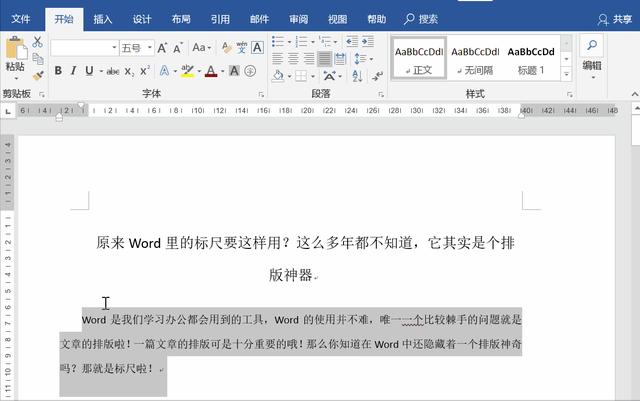Screen dimensions: 640x401
Task: Center align text
Action: 293,59
